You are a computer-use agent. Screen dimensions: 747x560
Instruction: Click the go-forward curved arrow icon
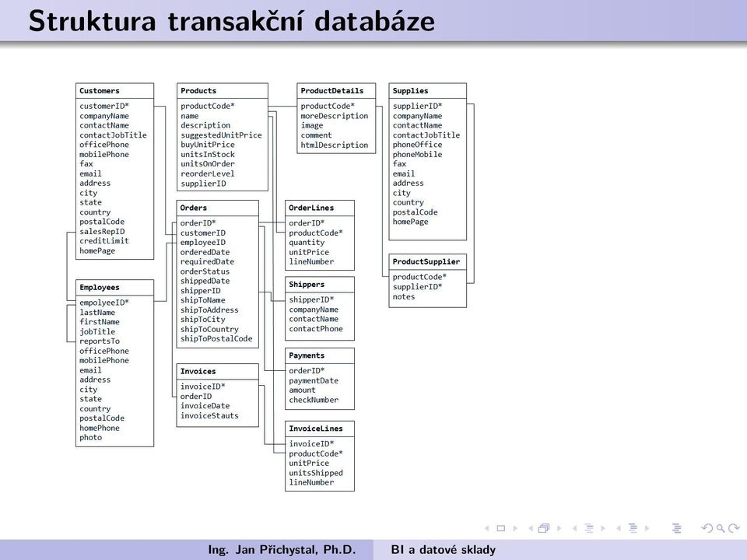click(734, 528)
